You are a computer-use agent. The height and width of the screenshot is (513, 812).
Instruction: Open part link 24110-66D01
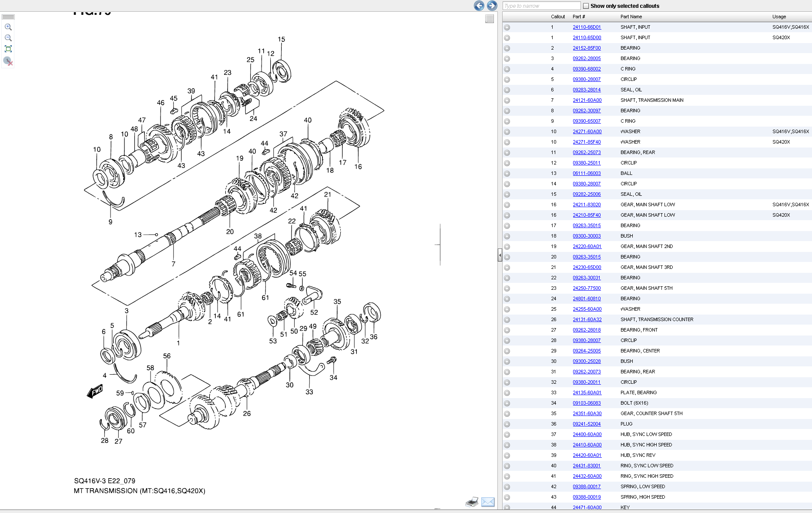[587, 27]
